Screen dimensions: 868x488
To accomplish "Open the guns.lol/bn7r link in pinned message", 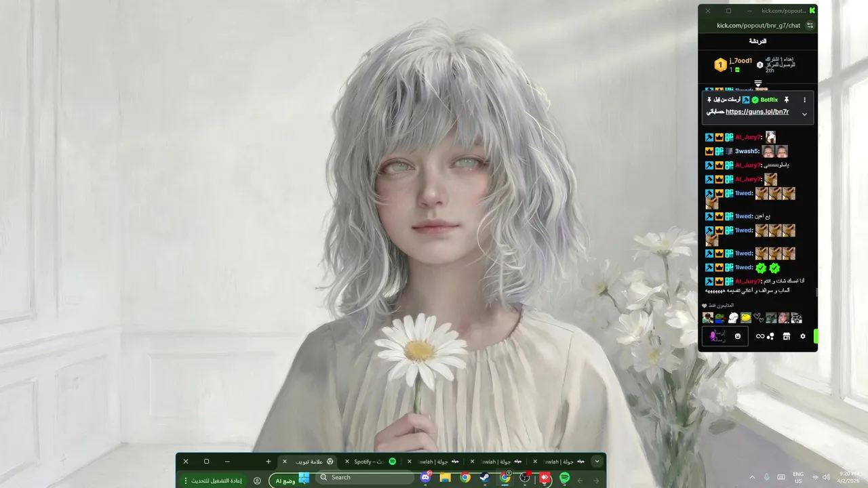I will pyautogui.click(x=757, y=112).
